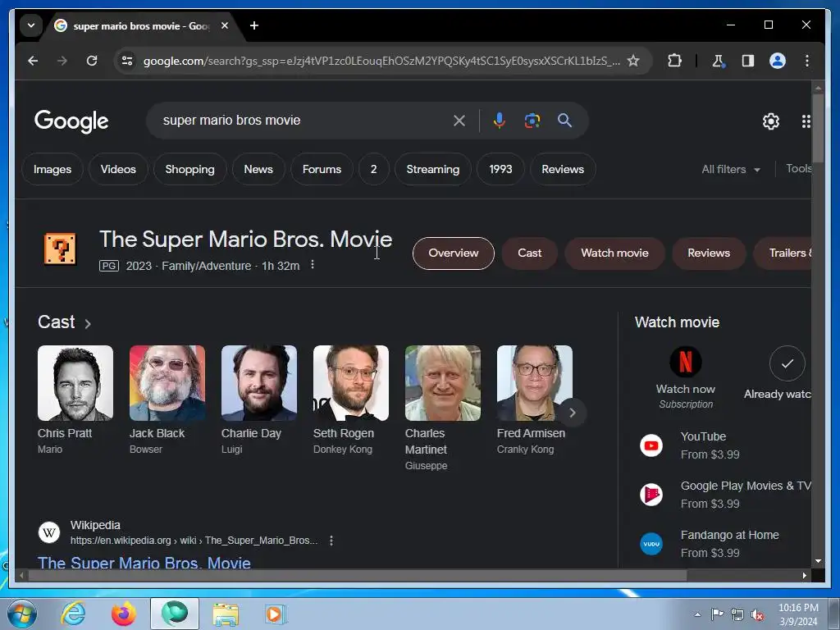The width and height of the screenshot is (840, 630).
Task: Watch now on Netflix
Action: pos(686,378)
